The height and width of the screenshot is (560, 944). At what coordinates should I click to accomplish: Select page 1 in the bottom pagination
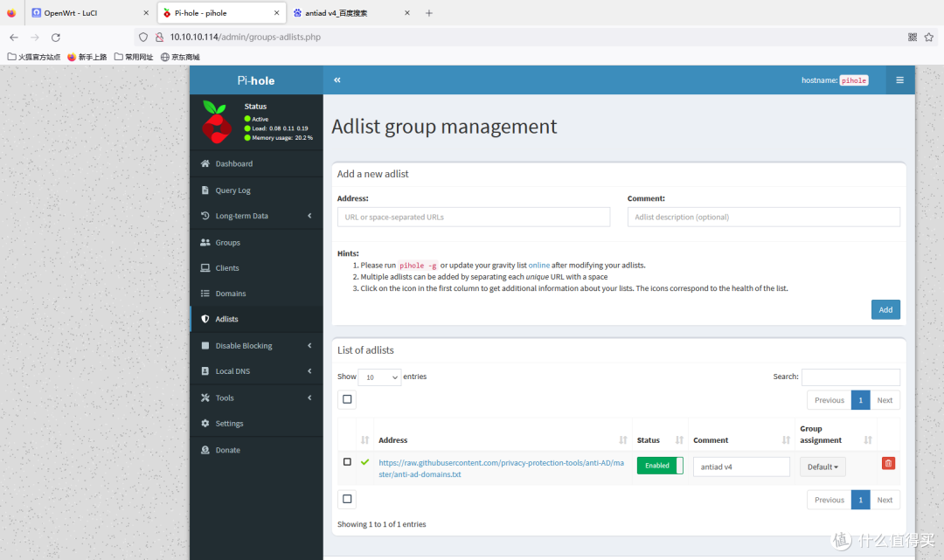[860, 500]
